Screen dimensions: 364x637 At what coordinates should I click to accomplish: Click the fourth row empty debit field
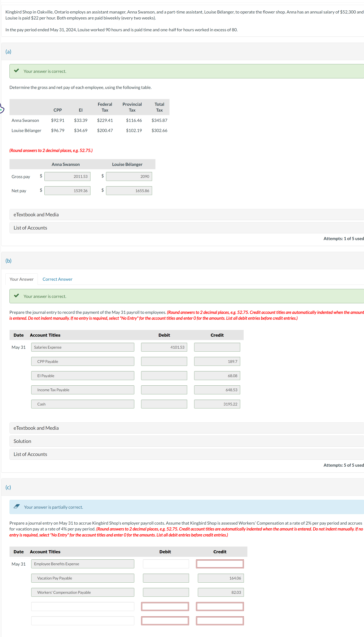point(165,606)
